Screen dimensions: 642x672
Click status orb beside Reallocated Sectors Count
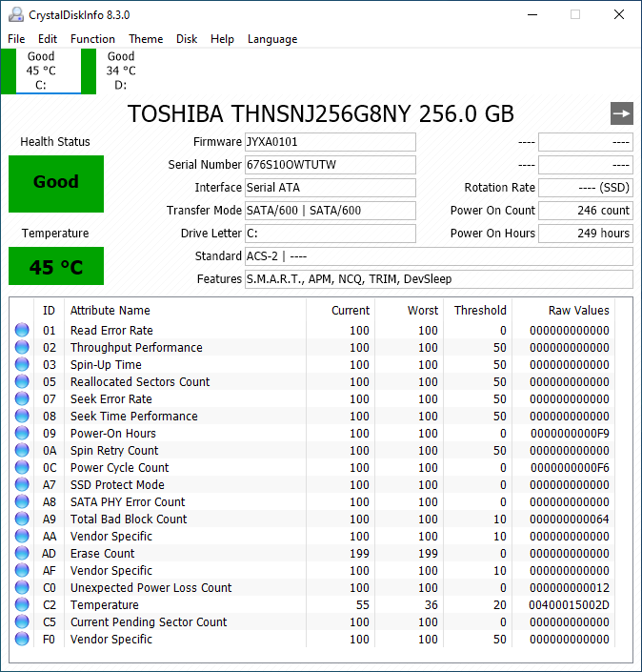click(22, 382)
